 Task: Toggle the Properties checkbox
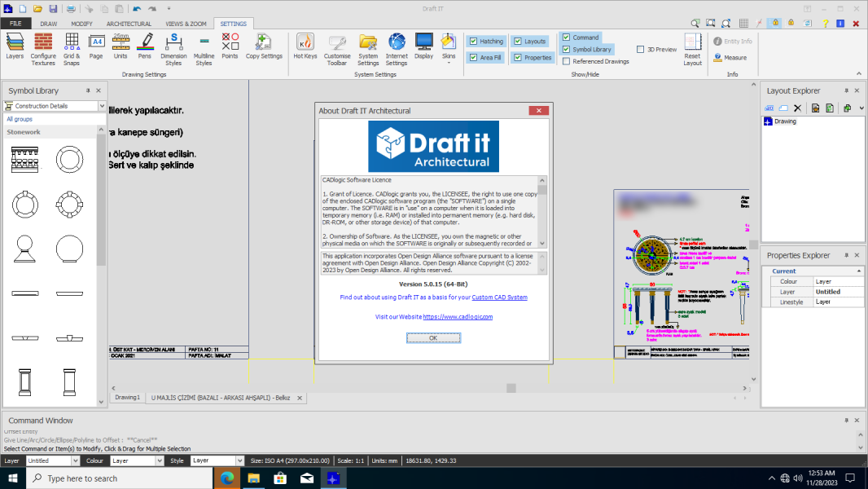pyautogui.click(x=518, y=57)
